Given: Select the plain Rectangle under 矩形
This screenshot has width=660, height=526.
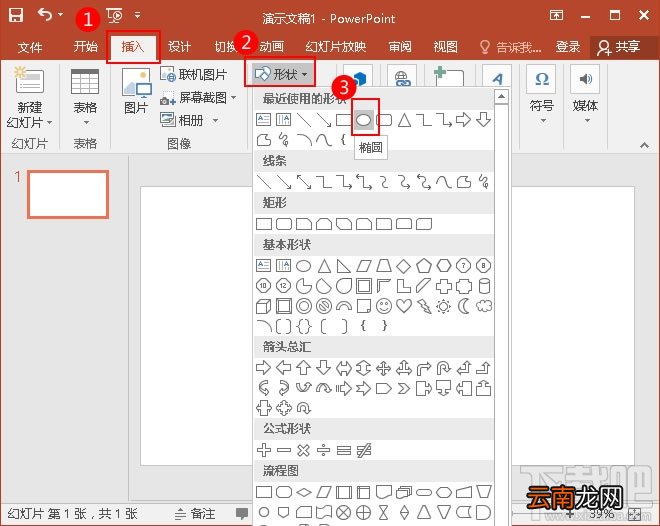Looking at the screenshot, I should click(x=264, y=224).
